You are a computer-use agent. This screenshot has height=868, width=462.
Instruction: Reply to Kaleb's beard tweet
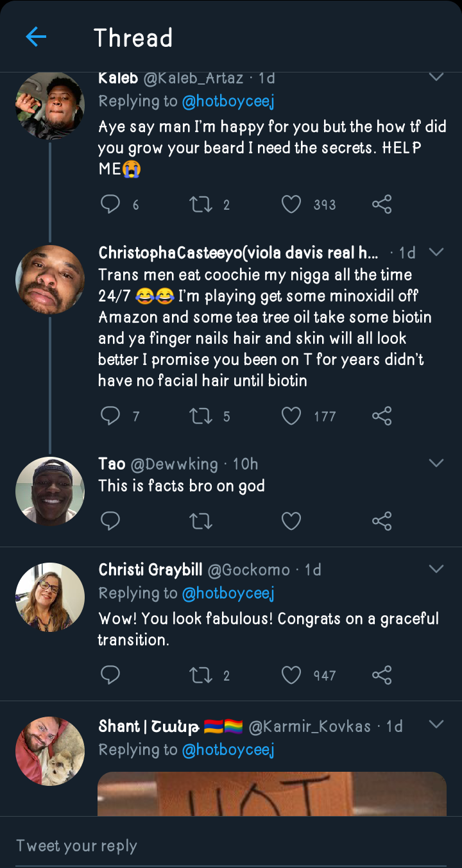click(111, 205)
